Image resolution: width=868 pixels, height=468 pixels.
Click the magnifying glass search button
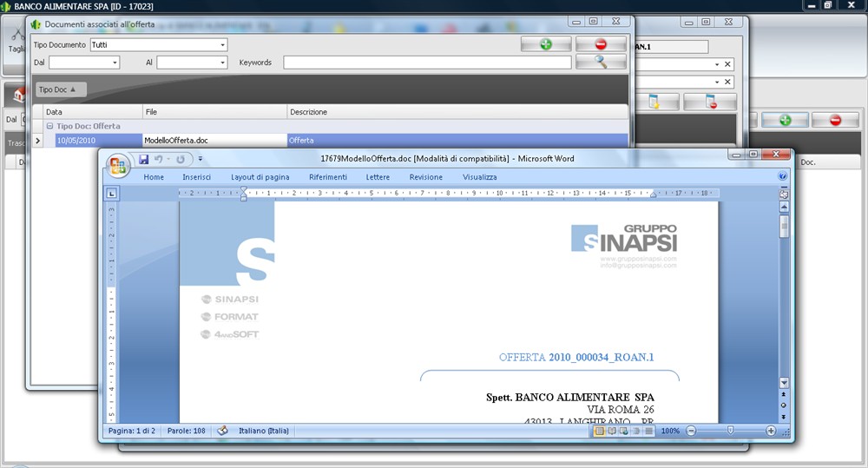601,62
